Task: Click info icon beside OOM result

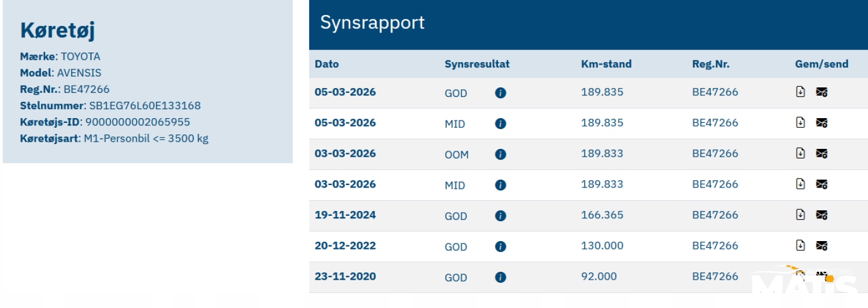Action: [x=500, y=154]
